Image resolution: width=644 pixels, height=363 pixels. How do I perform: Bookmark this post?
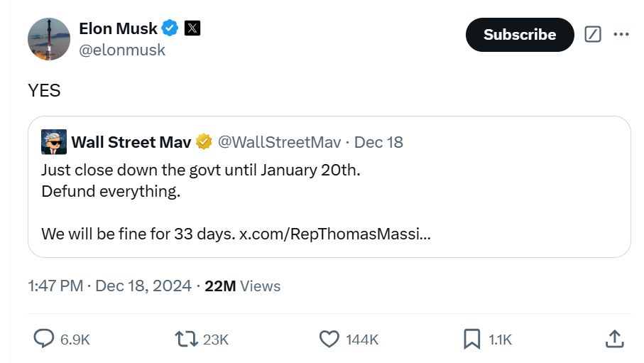471,339
